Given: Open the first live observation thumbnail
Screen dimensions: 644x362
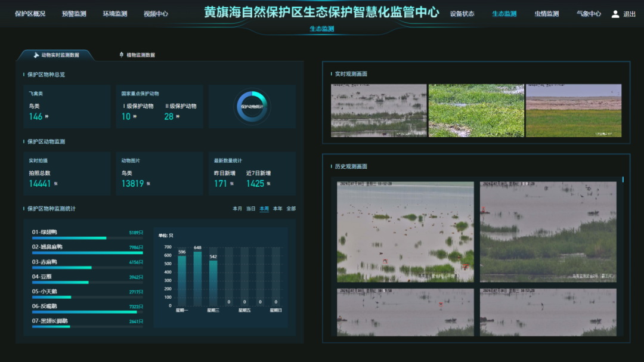Looking at the screenshot, I should click(x=378, y=111).
